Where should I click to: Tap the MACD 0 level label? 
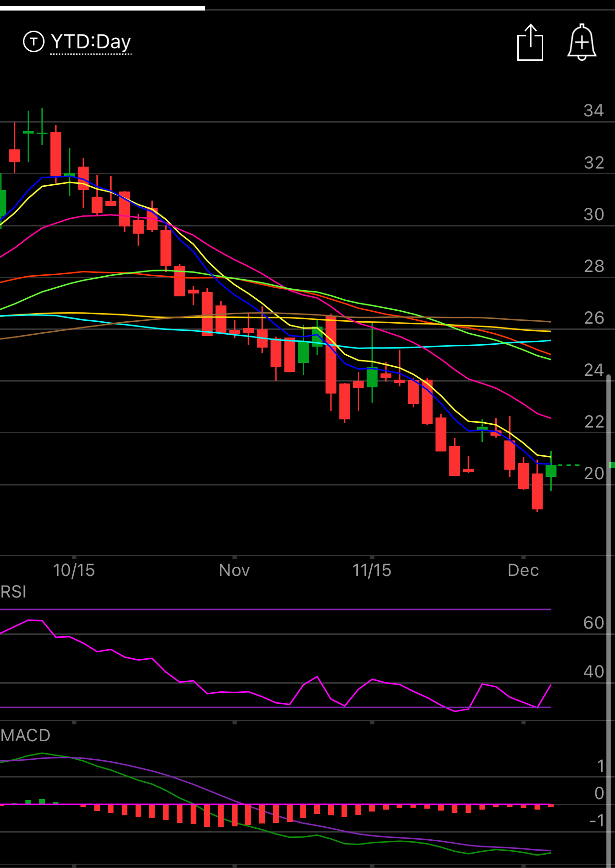pos(599,793)
